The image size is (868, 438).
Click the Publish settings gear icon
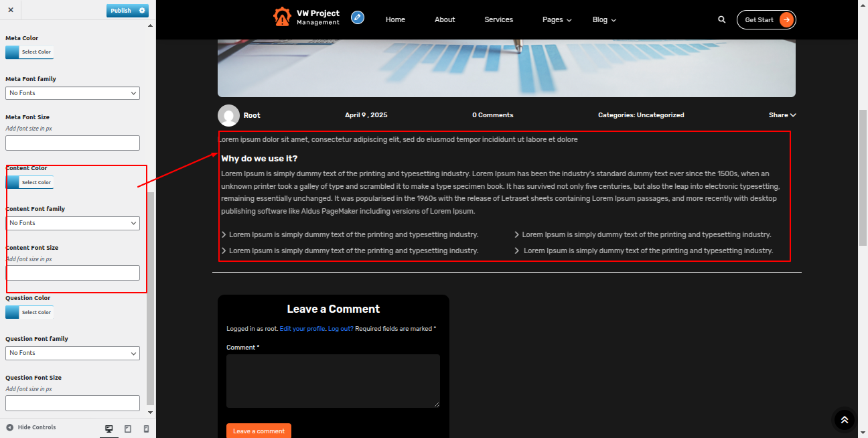[x=141, y=11]
